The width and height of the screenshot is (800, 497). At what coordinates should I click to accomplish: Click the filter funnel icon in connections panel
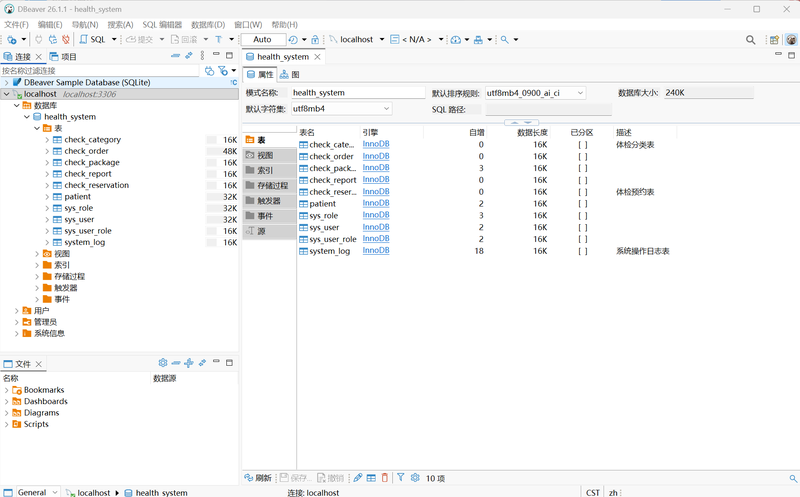223,70
